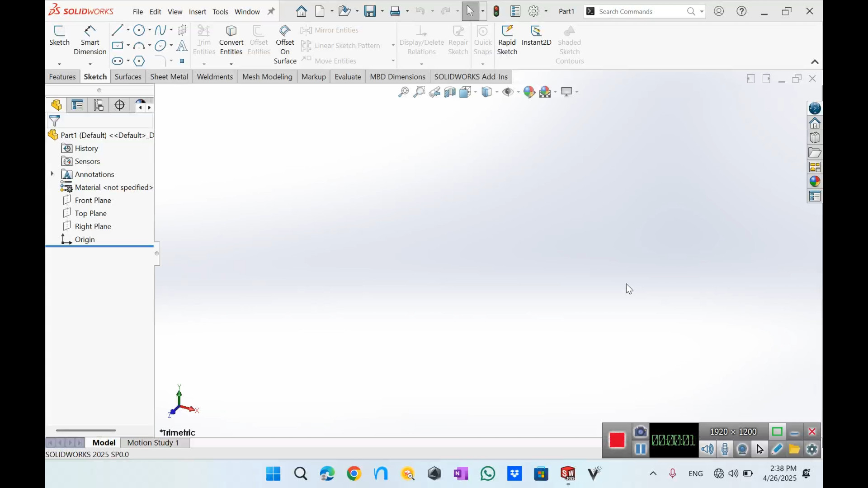Click the Section View icon

(449, 92)
